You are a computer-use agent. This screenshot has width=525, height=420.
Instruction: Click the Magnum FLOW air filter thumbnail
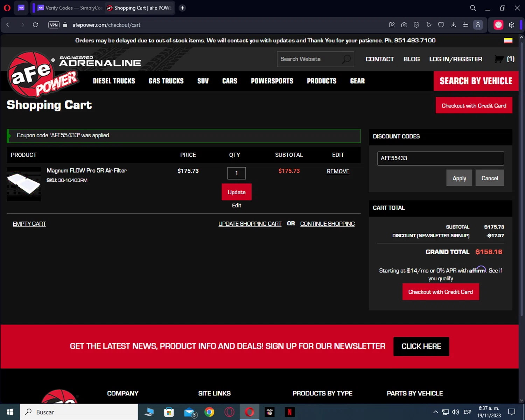[x=24, y=184]
